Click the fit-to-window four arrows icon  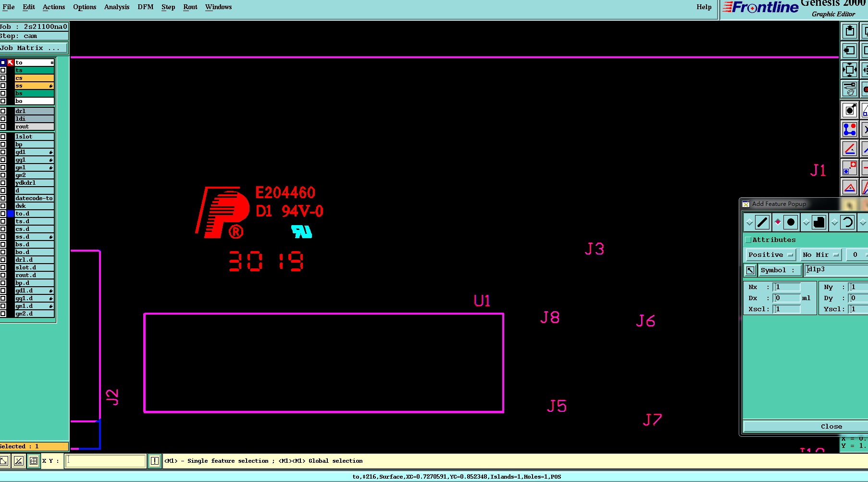850,70
